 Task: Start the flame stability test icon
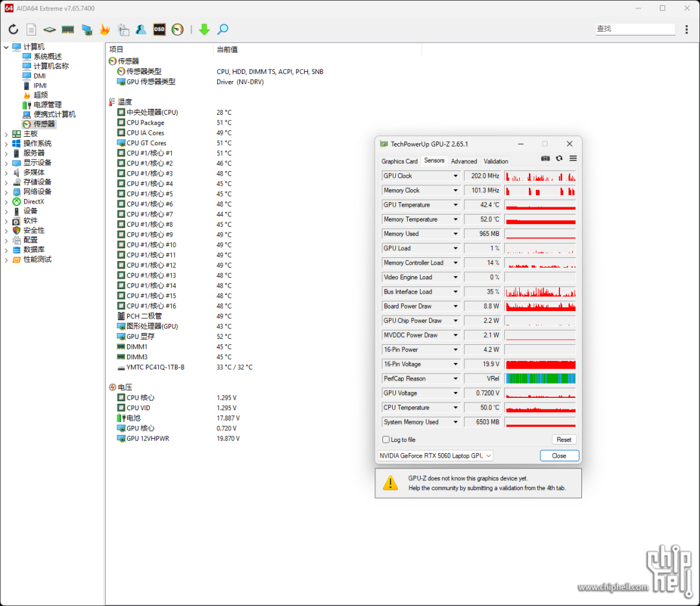click(x=104, y=29)
